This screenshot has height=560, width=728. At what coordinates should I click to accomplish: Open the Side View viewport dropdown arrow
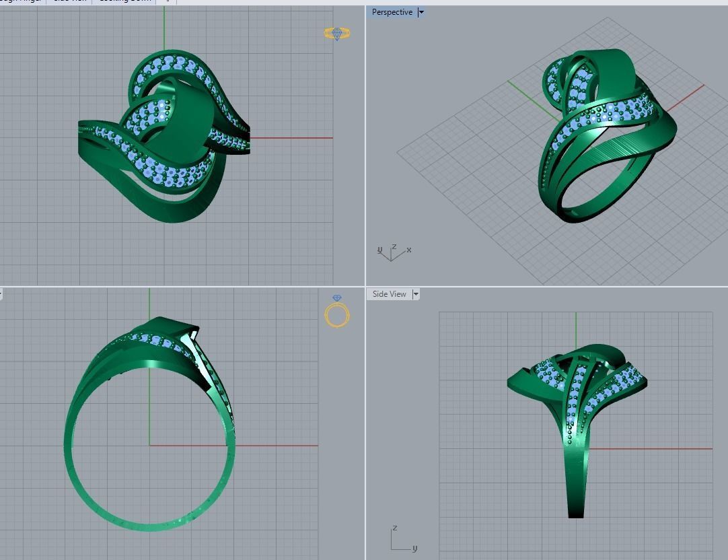click(416, 294)
